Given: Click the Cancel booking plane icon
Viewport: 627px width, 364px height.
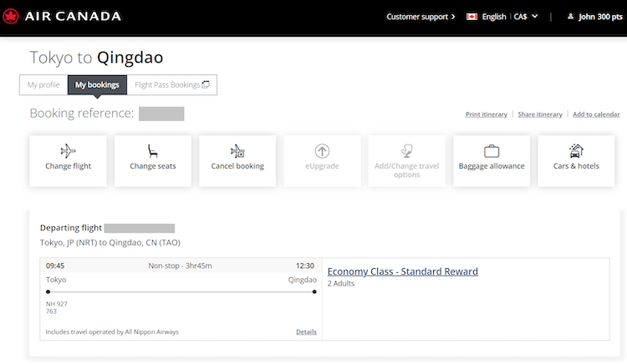Looking at the screenshot, I should pyautogui.click(x=237, y=151).
